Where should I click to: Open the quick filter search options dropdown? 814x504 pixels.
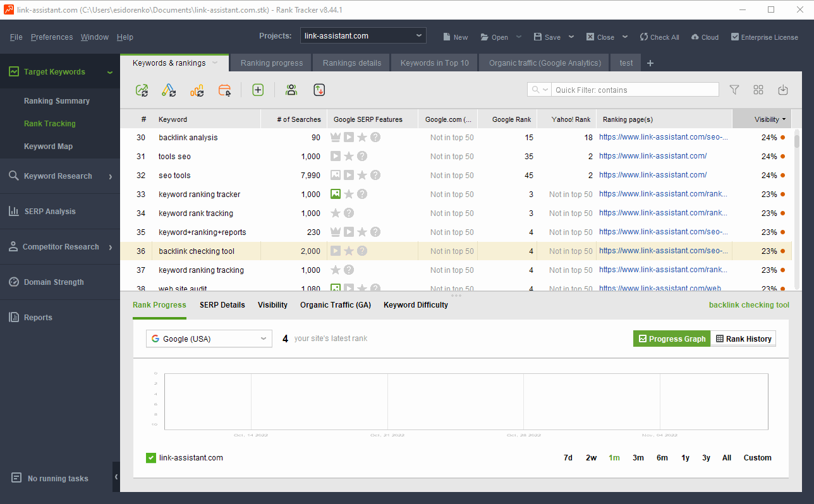click(540, 90)
